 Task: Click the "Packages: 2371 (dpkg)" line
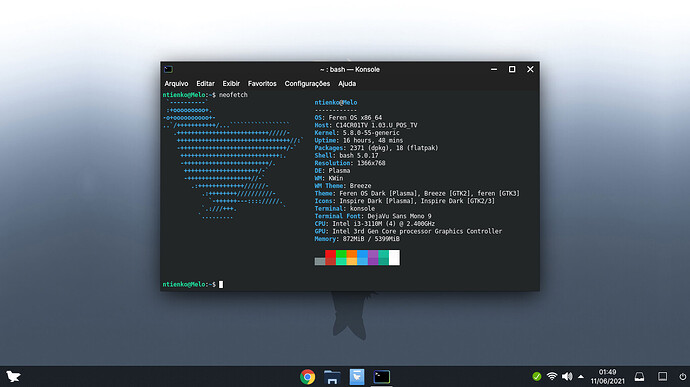pos(376,148)
